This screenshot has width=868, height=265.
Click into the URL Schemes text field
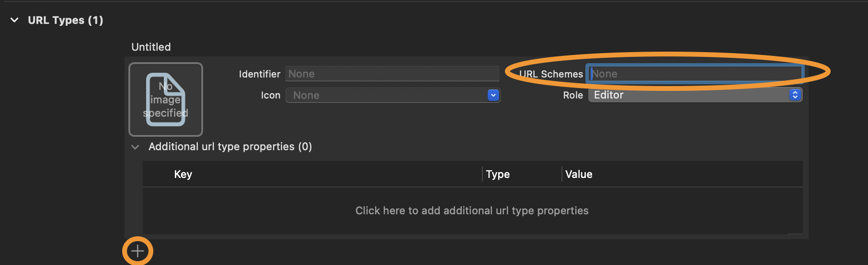coord(695,74)
